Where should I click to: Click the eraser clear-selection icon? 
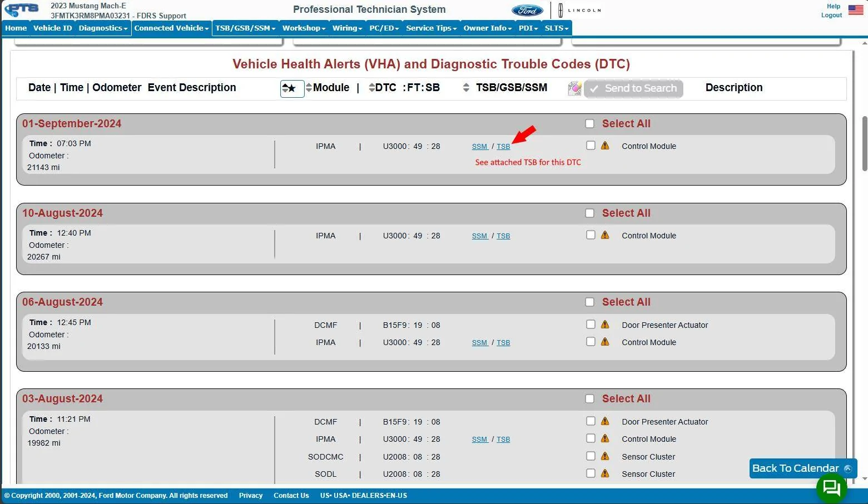574,88
